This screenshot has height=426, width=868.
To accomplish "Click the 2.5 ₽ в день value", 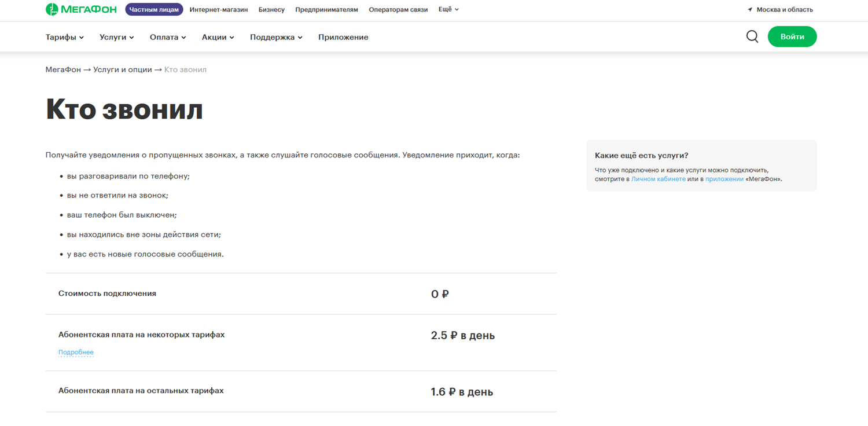I will pos(463,335).
